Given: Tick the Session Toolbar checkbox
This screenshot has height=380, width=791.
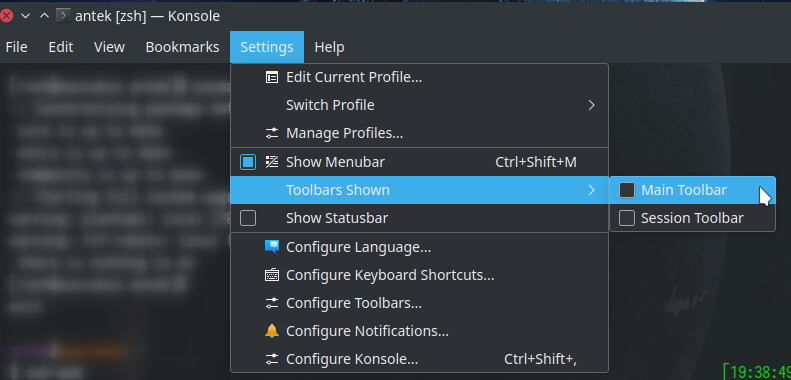Looking at the screenshot, I should click(x=627, y=218).
